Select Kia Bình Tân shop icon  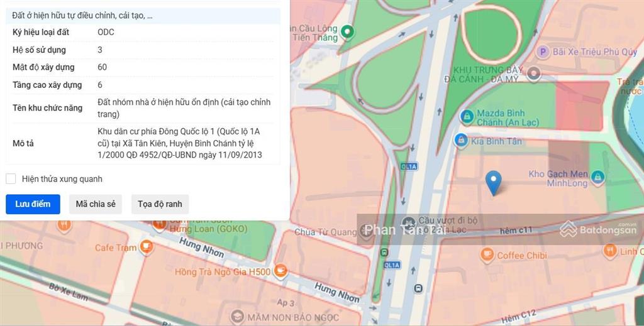click(461, 141)
